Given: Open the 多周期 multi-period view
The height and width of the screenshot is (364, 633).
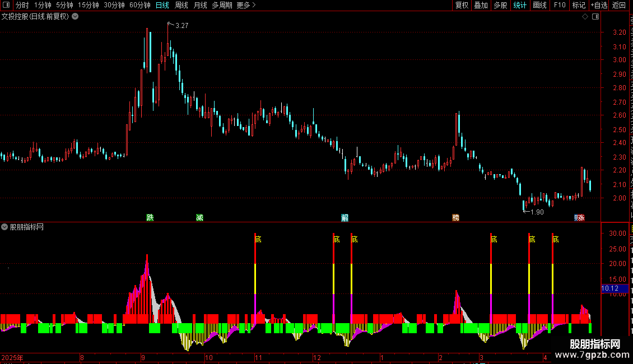Looking at the screenshot, I should pos(222,5).
